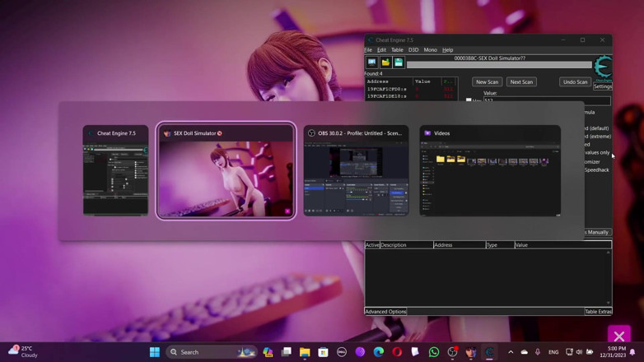Click the OneDrive cloud tray icon
The height and width of the screenshot is (362, 644).
coord(525,352)
